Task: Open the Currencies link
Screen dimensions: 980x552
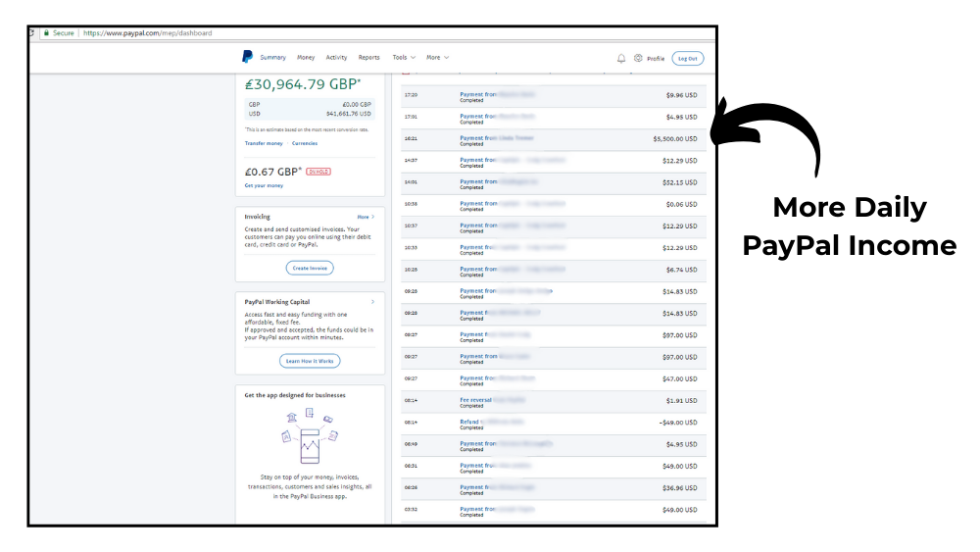Action: tap(305, 143)
